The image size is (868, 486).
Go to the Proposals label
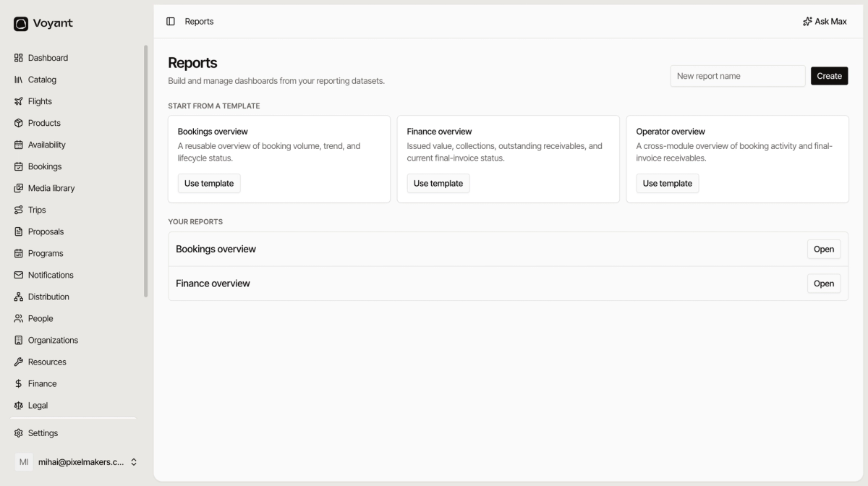(x=46, y=231)
